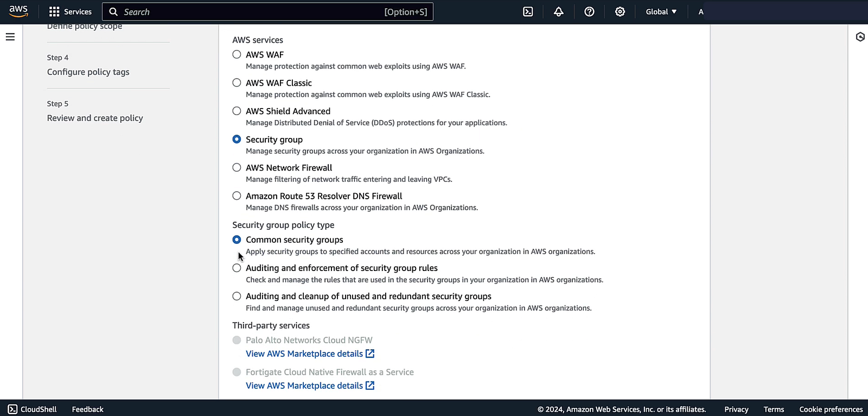Viewport: 868px width, 416px height.
Task: Select the AWS WAF radio option
Action: coord(237,54)
